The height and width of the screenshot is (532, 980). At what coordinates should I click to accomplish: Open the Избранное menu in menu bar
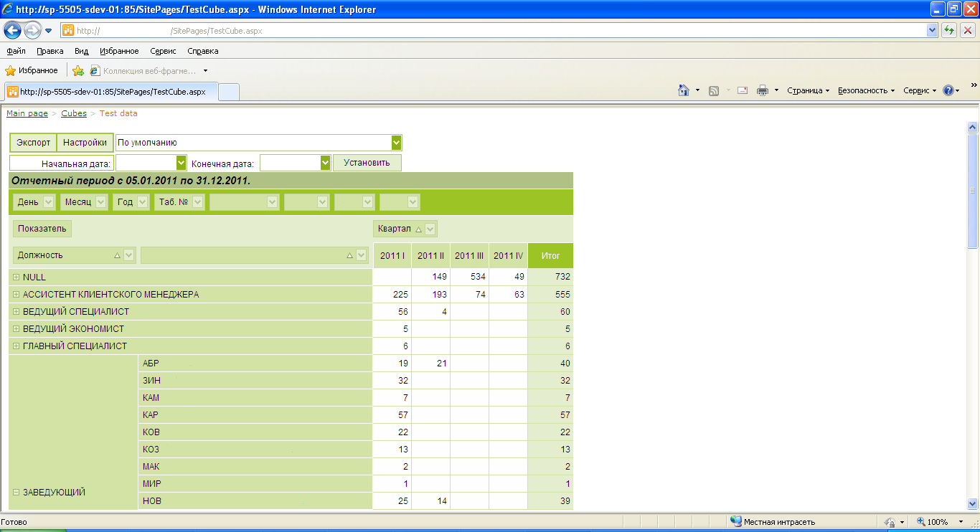119,51
